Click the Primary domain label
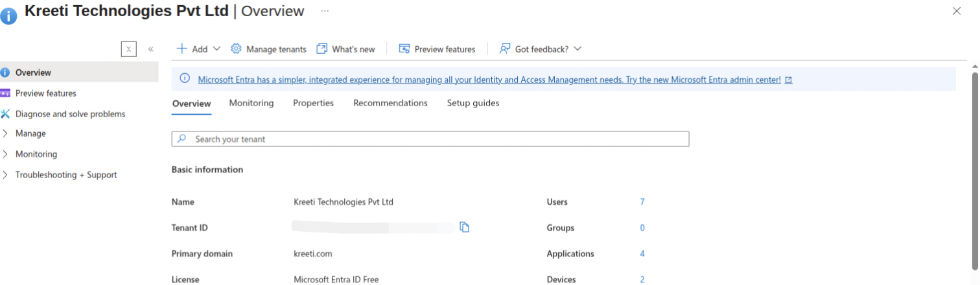 (202, 254)
